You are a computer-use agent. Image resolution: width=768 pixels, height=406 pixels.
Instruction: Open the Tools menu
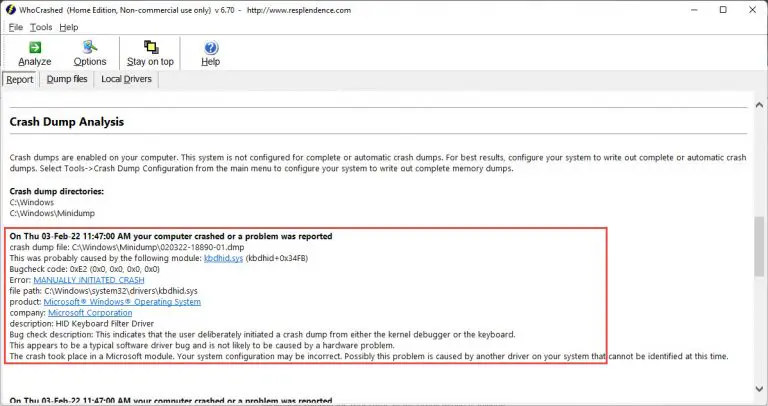tap(40, 27)
